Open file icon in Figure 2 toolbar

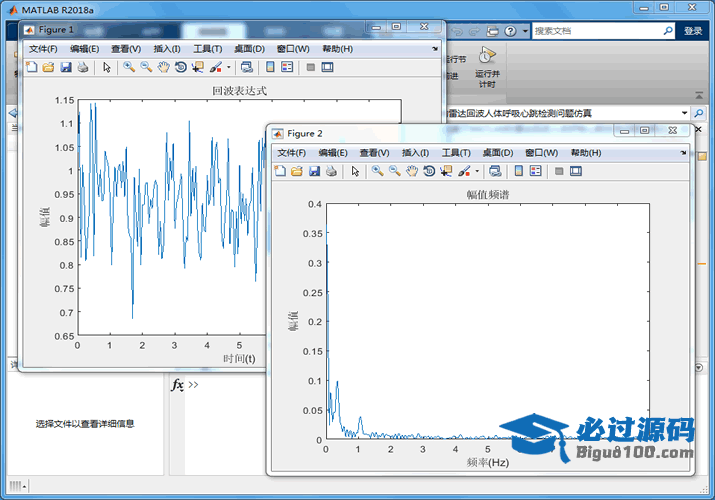(x=297, y=171)
